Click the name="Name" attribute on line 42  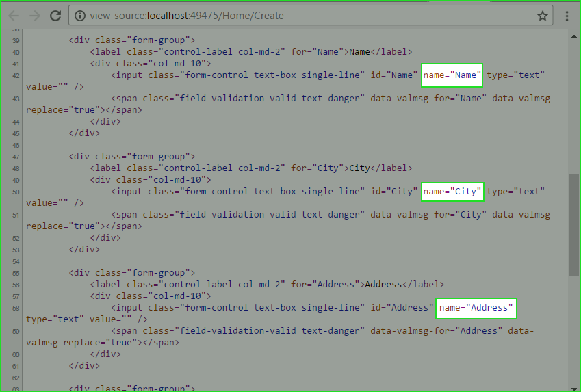tap(452, 75)
